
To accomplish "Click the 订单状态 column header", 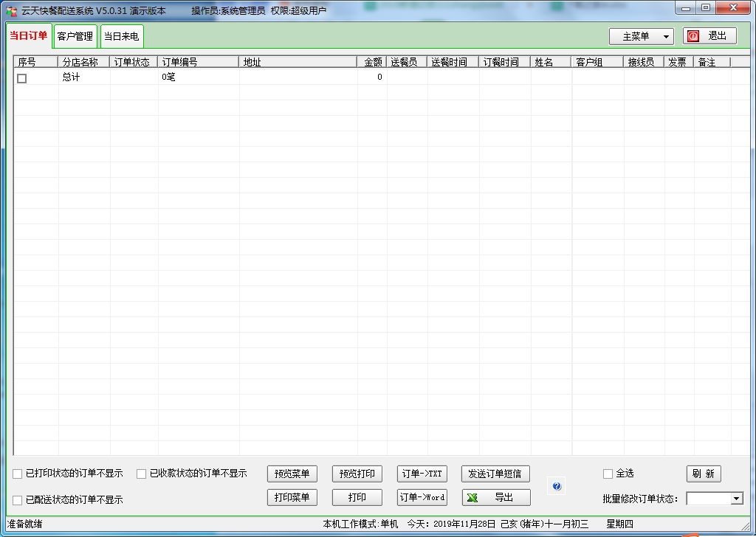I will [133, 62].
